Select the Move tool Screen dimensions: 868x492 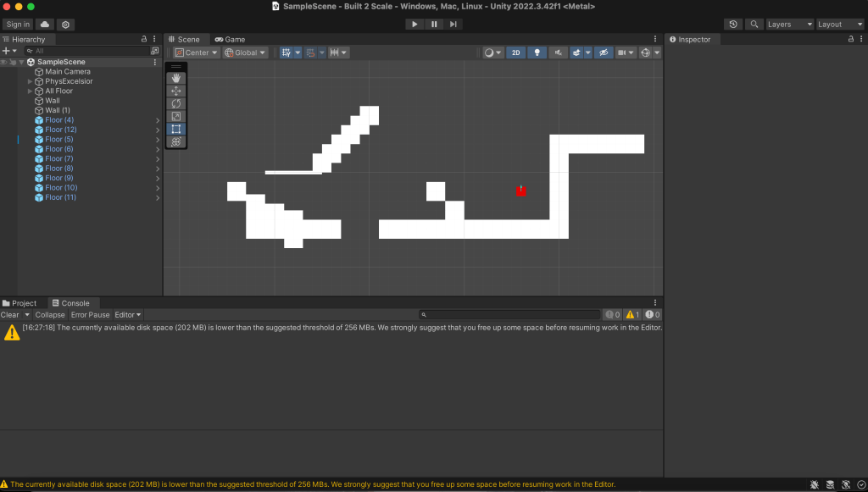(176, 91)
